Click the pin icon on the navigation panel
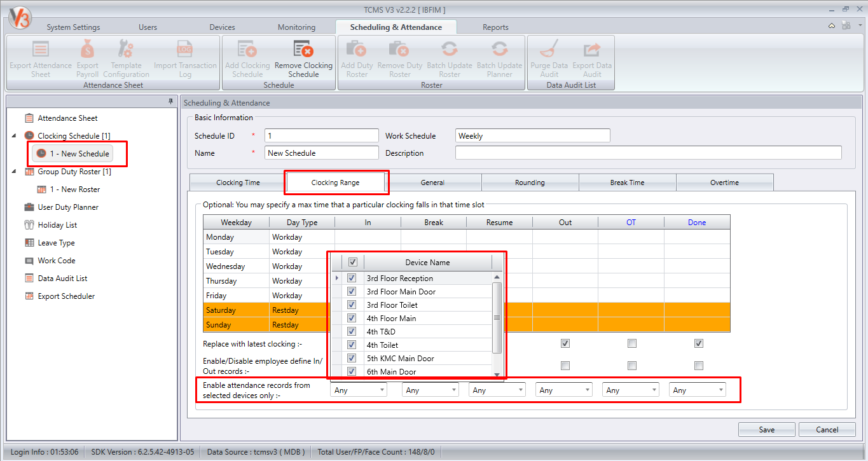 [170, 102]
